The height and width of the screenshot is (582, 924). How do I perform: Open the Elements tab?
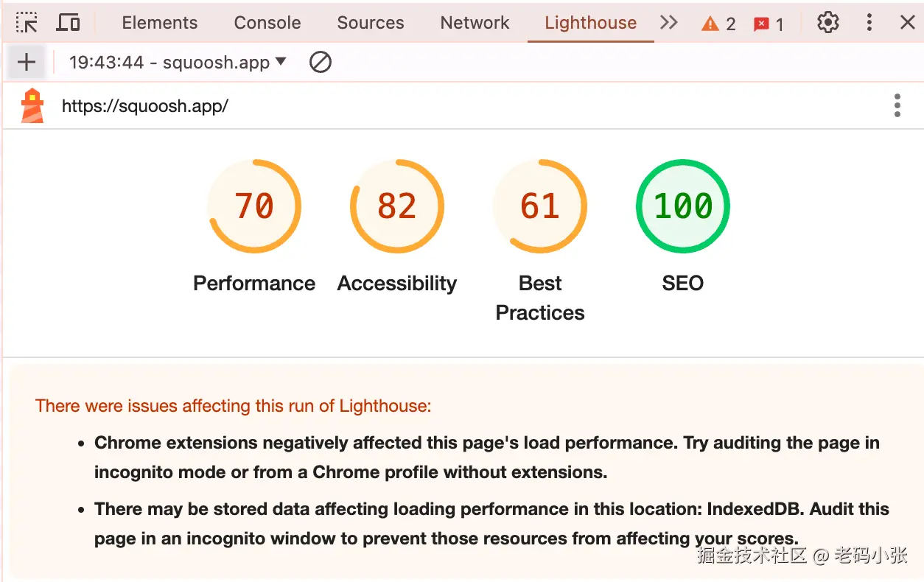click(x=160, y=23)
